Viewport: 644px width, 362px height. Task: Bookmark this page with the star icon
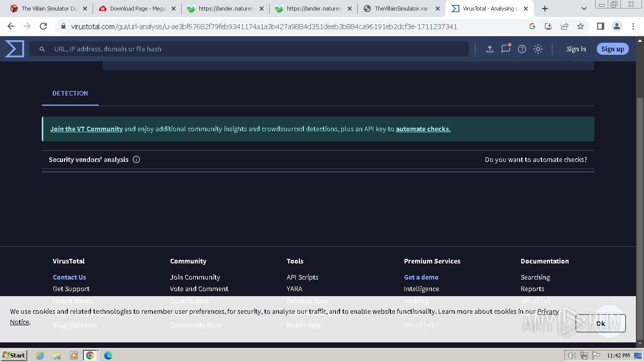tap(581, 26)
